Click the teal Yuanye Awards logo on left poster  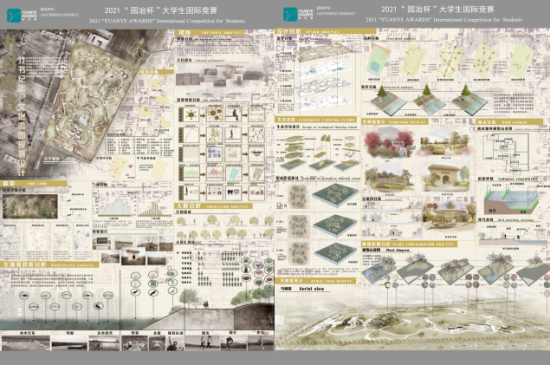(14, 16)
